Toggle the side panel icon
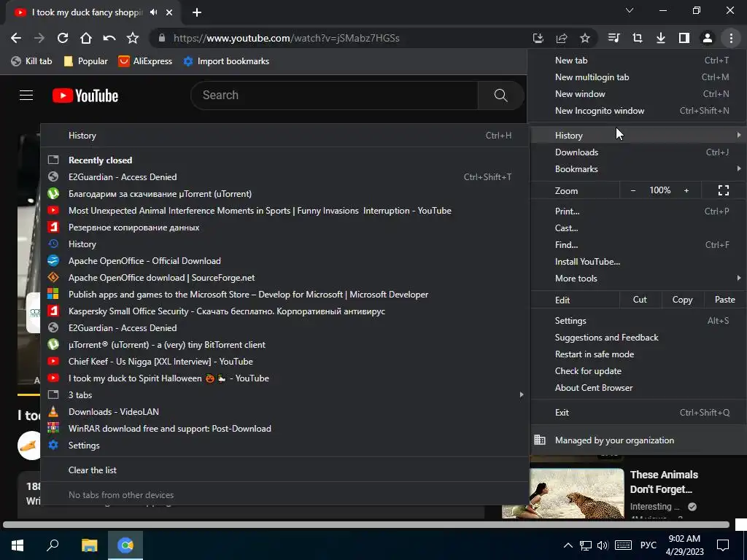 (x=684, y=38)
